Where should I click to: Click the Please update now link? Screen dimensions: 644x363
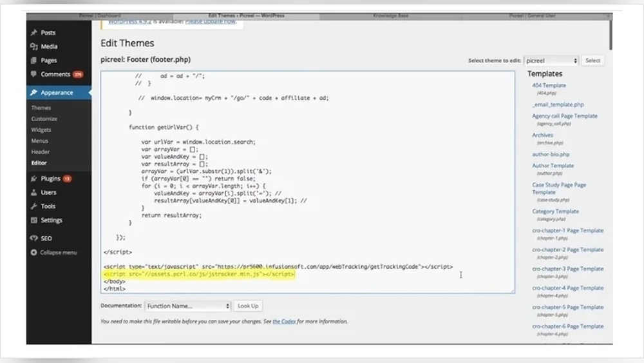[x=211, y=21]
